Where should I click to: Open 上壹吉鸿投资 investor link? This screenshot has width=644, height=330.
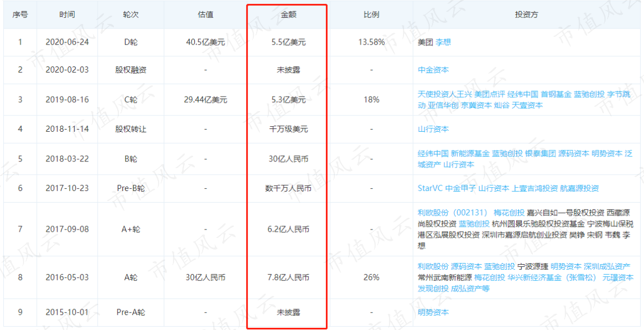(534, 188)
